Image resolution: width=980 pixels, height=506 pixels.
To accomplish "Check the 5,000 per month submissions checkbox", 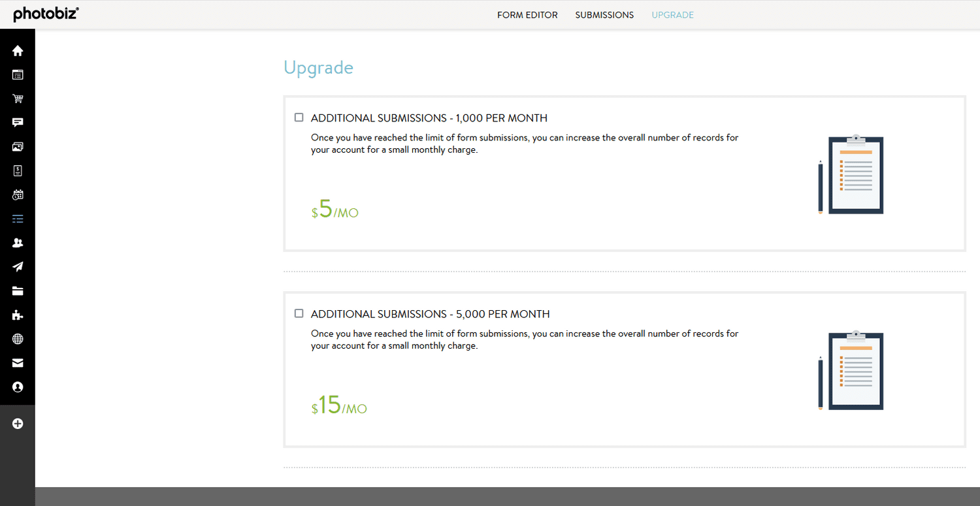I will point(299,313).
